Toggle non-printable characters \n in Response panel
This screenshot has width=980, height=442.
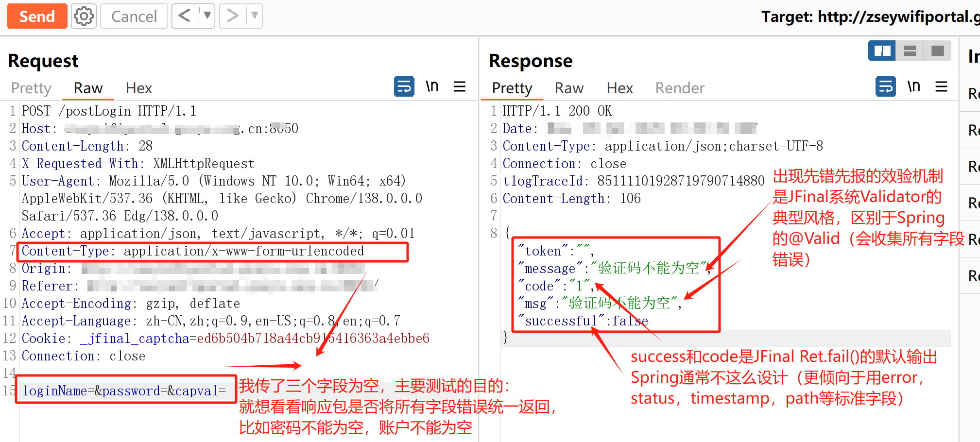[914, 86]
